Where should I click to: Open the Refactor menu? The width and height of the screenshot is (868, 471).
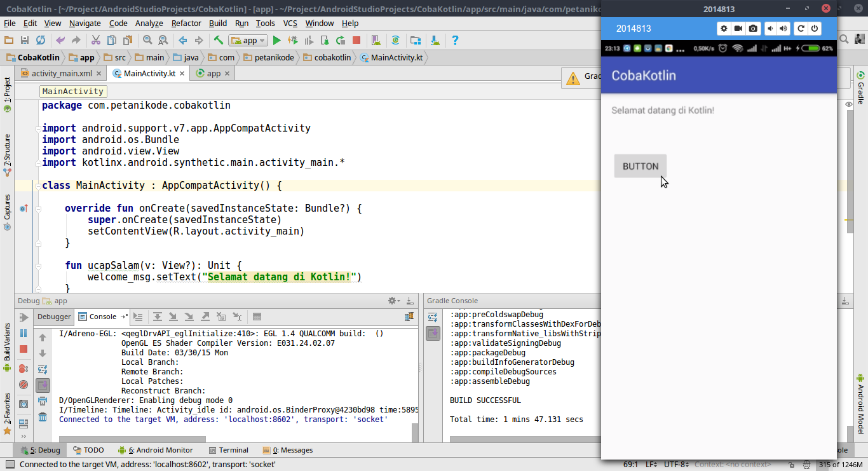[186, 23]
